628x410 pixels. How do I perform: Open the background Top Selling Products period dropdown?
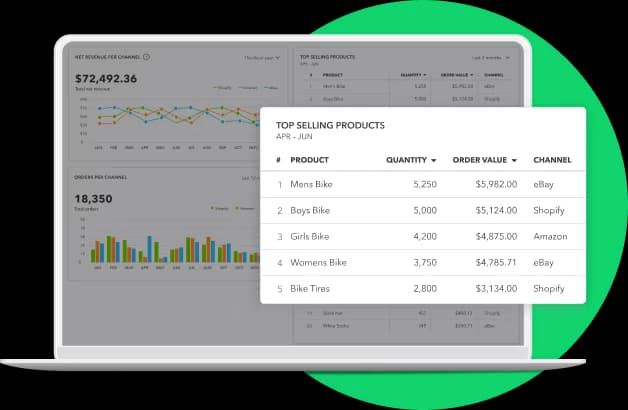click(490, 58)
